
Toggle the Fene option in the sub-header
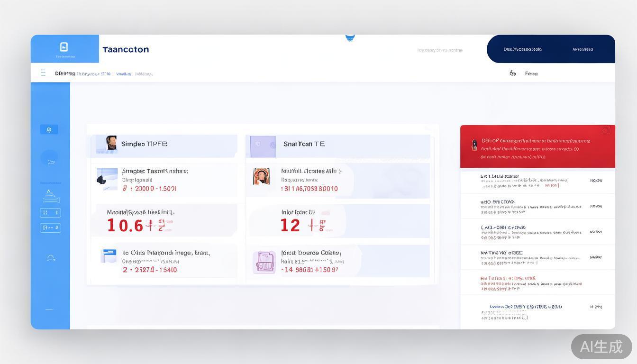coord(531,73)
